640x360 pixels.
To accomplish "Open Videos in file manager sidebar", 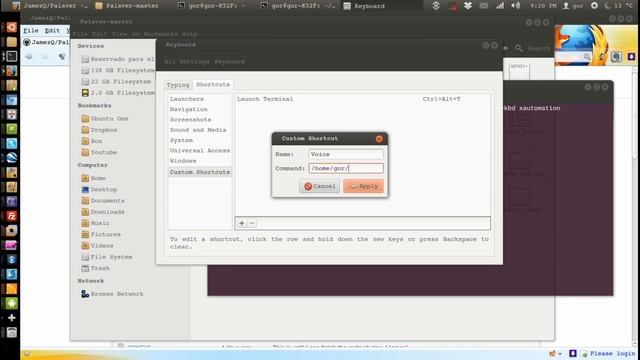I will [x=97, y=246].
